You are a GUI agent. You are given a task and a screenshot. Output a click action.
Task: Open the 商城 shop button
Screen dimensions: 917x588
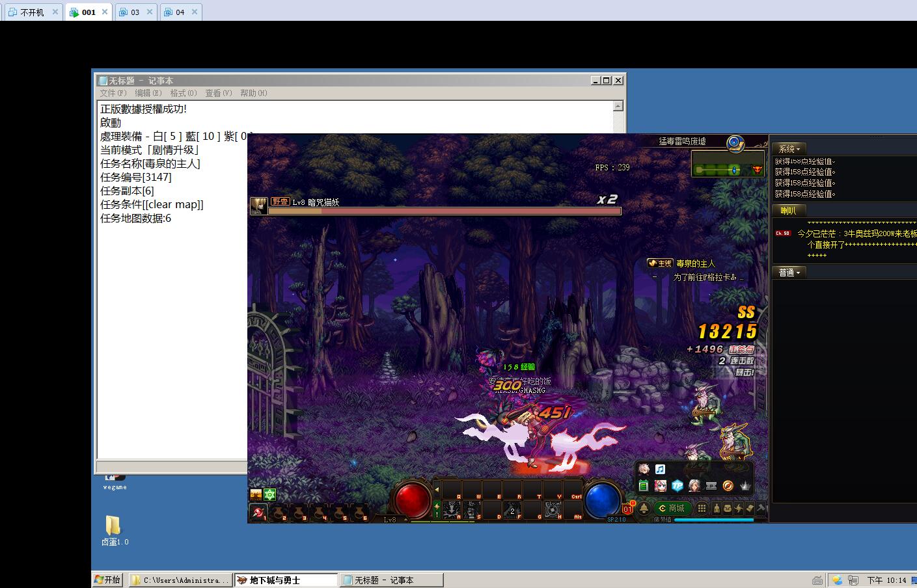point(672,509)
